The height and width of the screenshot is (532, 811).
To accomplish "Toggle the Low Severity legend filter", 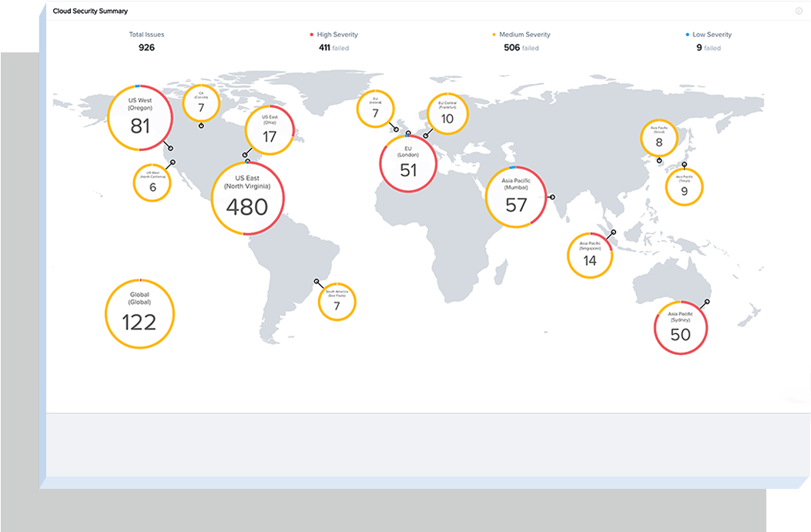I will click(x=709, y=34).
